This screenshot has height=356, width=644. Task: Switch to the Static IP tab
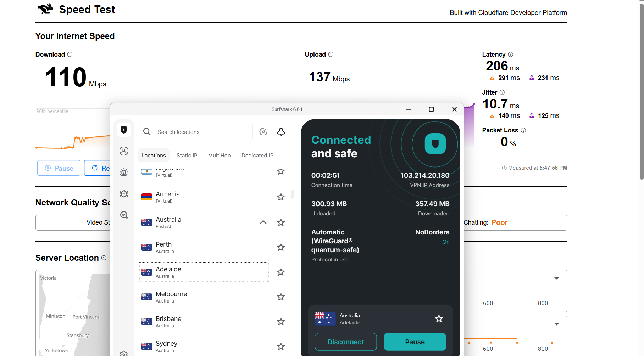point(187,155)
